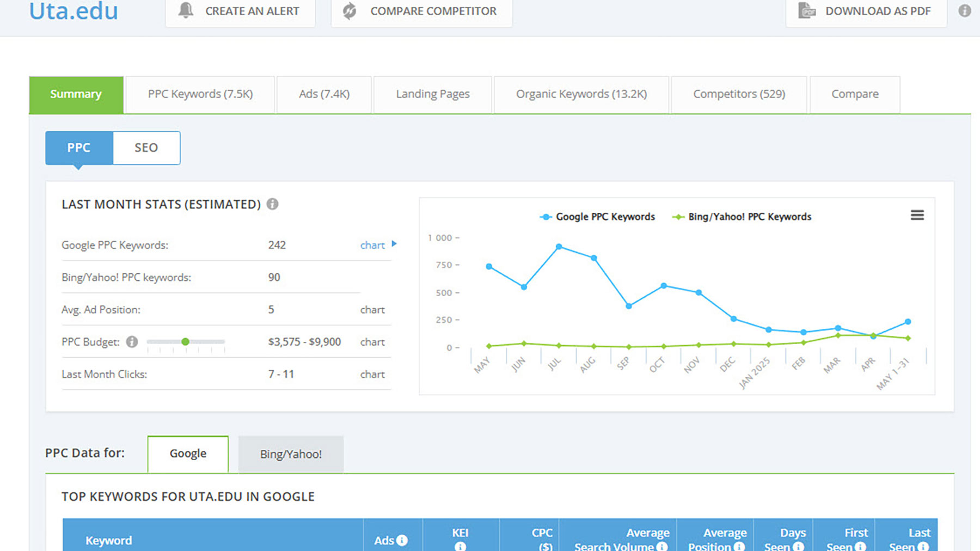
Task: Open the chart link for Last Month Clicks
Action: pos(372,374)
